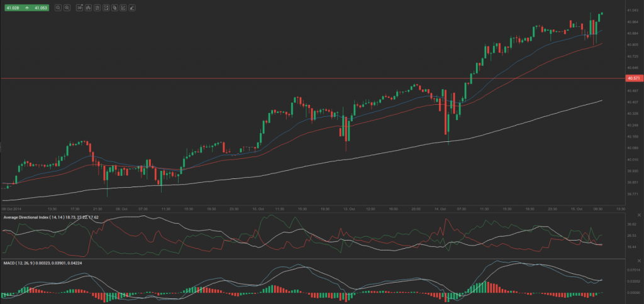Click the green bid/ask price box

coord(26,8)
